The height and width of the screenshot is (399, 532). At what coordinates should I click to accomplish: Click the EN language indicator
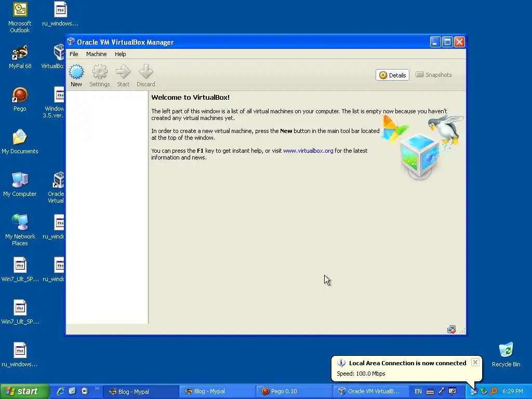point(418,392)
